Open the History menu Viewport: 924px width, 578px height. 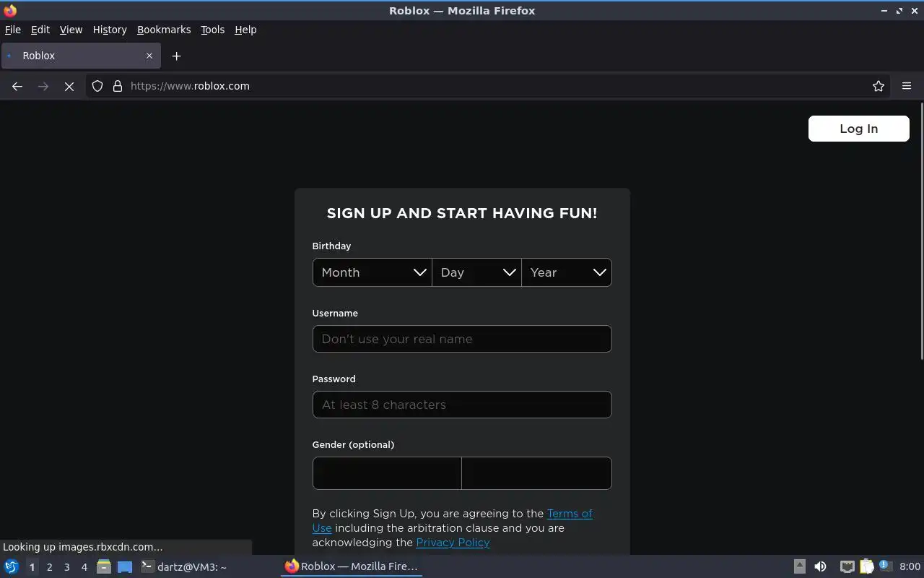coord(110,30)
